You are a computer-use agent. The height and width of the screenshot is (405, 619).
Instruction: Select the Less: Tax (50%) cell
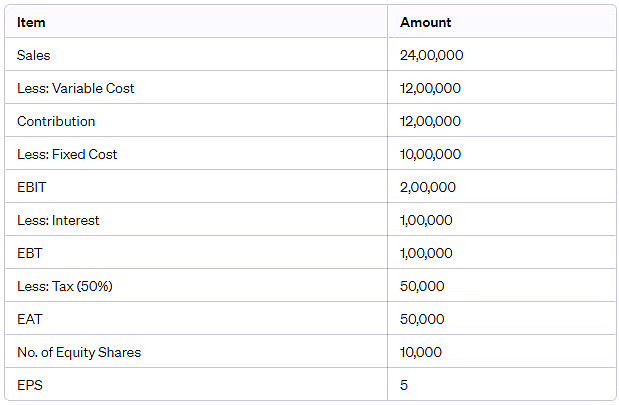[x=65, y=286]
